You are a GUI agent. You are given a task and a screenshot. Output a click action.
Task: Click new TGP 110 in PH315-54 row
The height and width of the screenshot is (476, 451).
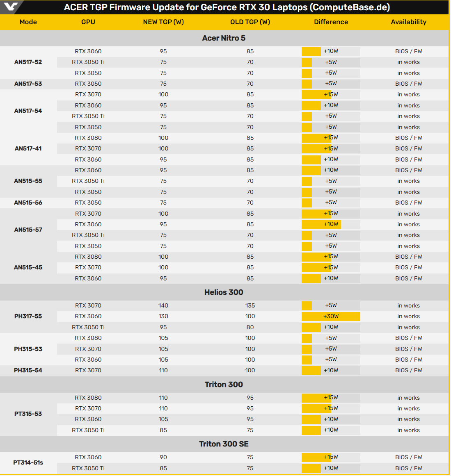pos(163,370)
